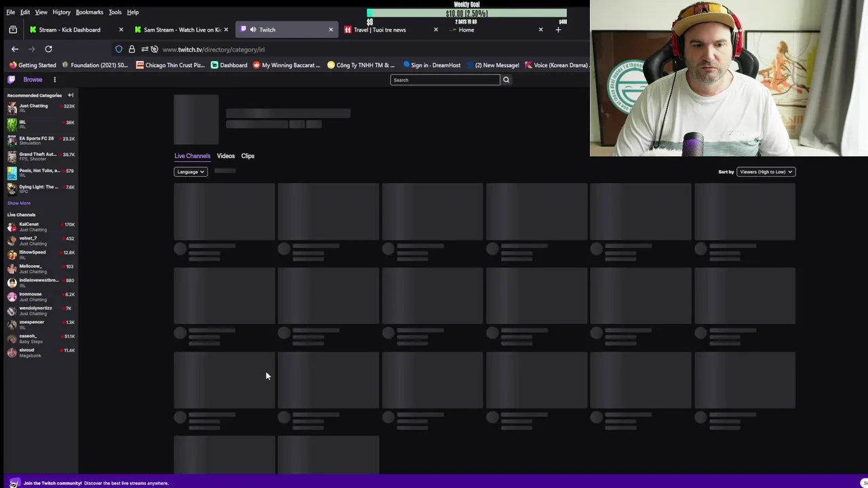Open the IRL category in sidebar
The image size is (868, 488).
point(41,124)
